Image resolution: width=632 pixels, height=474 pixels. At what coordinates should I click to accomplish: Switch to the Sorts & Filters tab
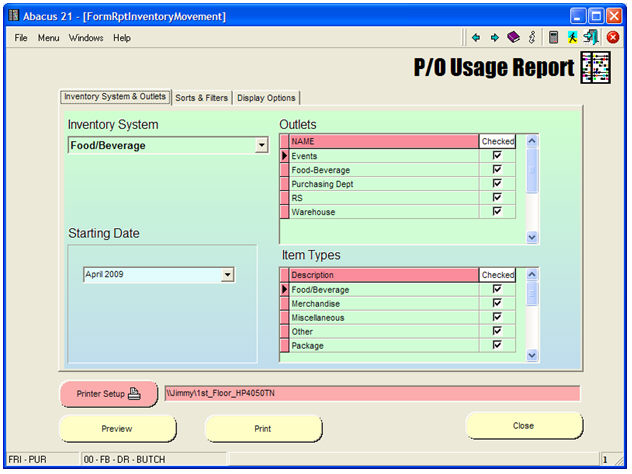click(201, 98)
